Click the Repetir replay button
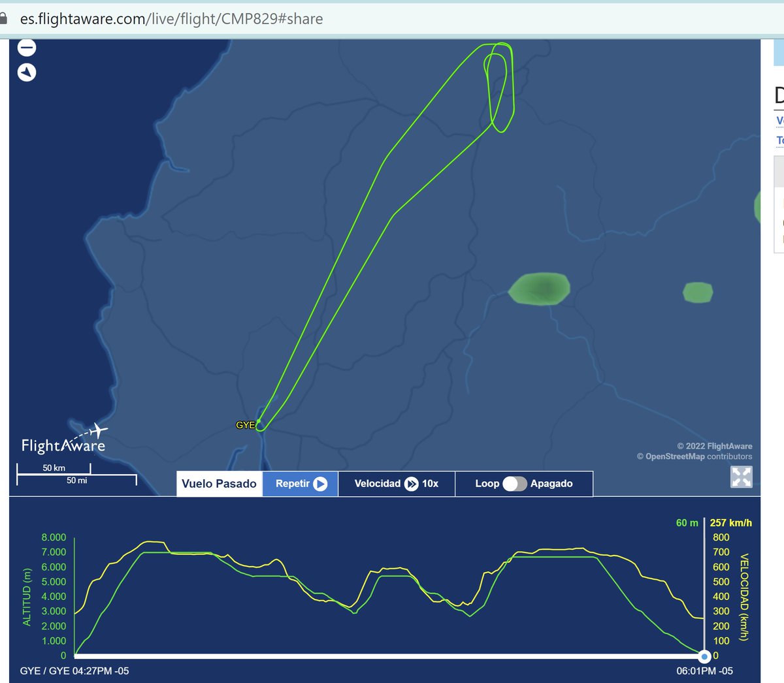Image resolution: width=784 pixels, height=683 pixels. coord(301,484)
